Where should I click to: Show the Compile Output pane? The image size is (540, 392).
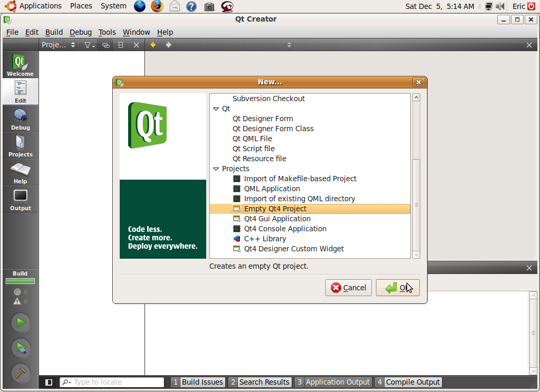tap(408, 382)
